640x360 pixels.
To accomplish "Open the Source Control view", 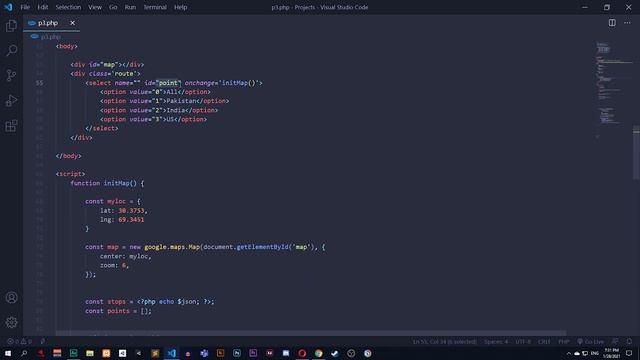I will click(x=11, y=76).
